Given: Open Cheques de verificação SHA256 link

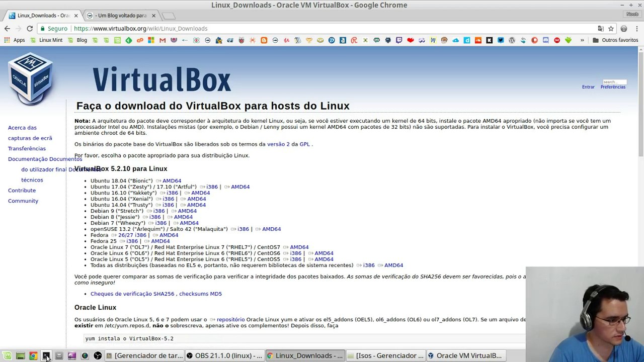Looking at the screenshot, I should pos(132,294).
